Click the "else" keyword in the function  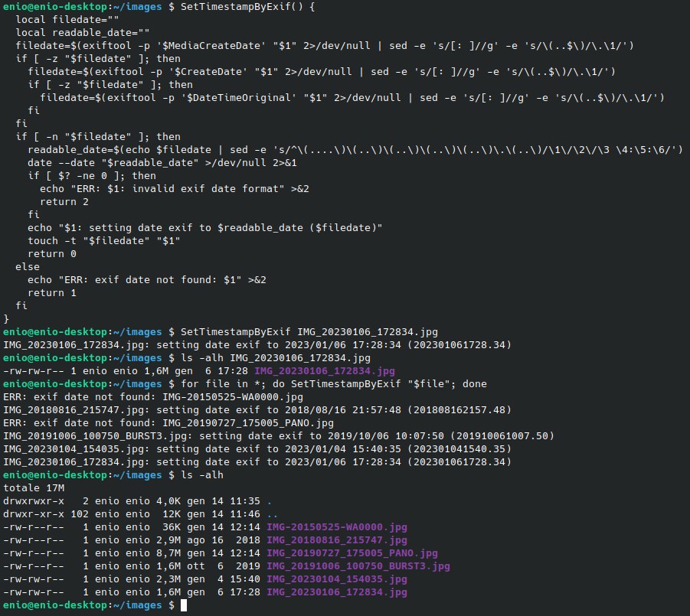pyautogui.click(x=28, y=266)
